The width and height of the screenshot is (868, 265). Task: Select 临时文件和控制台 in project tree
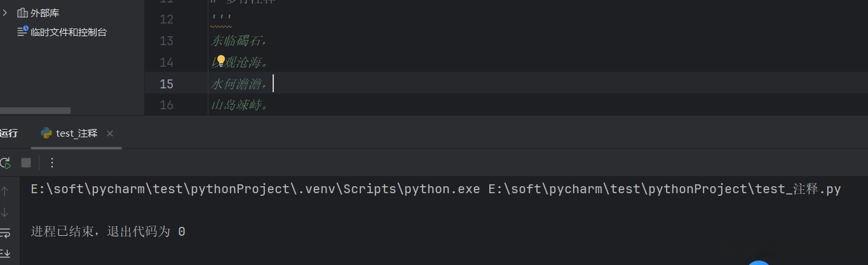click(x=69, y=32)
